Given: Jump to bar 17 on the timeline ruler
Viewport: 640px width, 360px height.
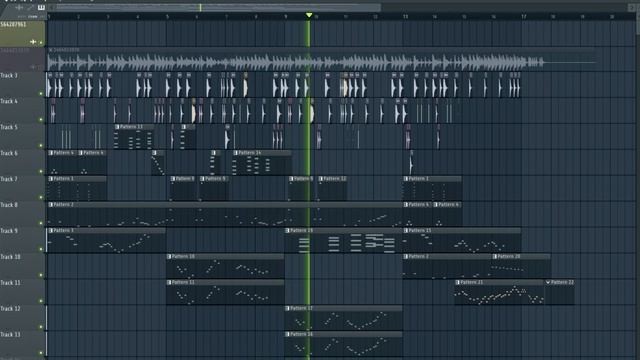Looking at the screenshot, I should tap(524, 17).
